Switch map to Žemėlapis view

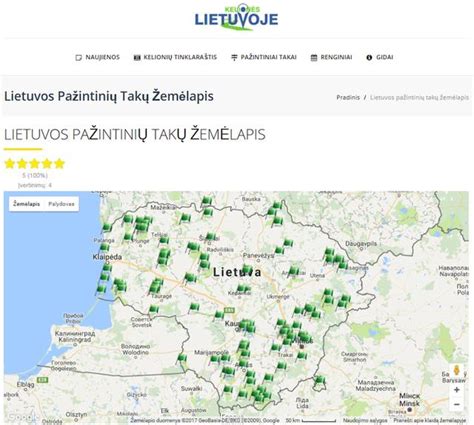pyautogui.click(x=26, y=204)
